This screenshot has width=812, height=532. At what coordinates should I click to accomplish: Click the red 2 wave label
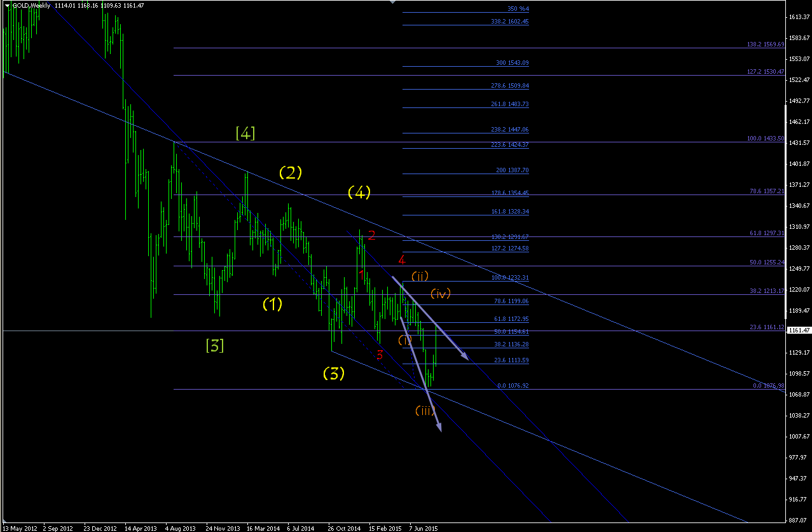[x=372, y=236]
